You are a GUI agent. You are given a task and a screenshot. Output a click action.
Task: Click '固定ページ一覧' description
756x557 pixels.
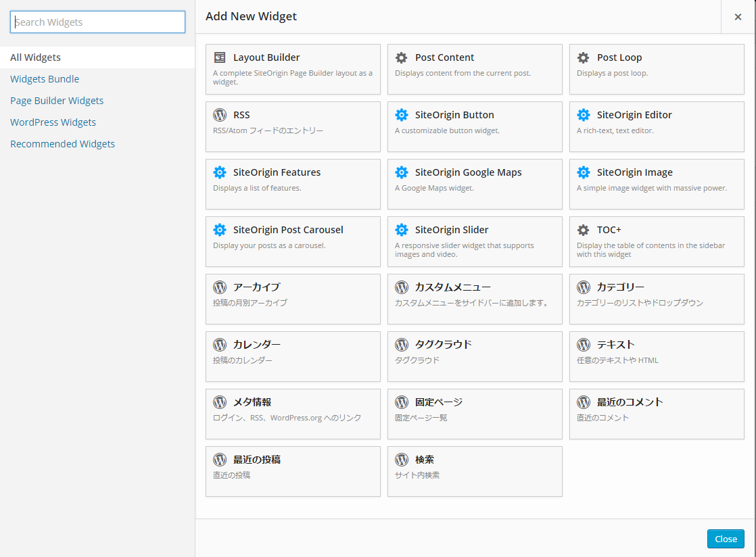[x=421, y=418]
